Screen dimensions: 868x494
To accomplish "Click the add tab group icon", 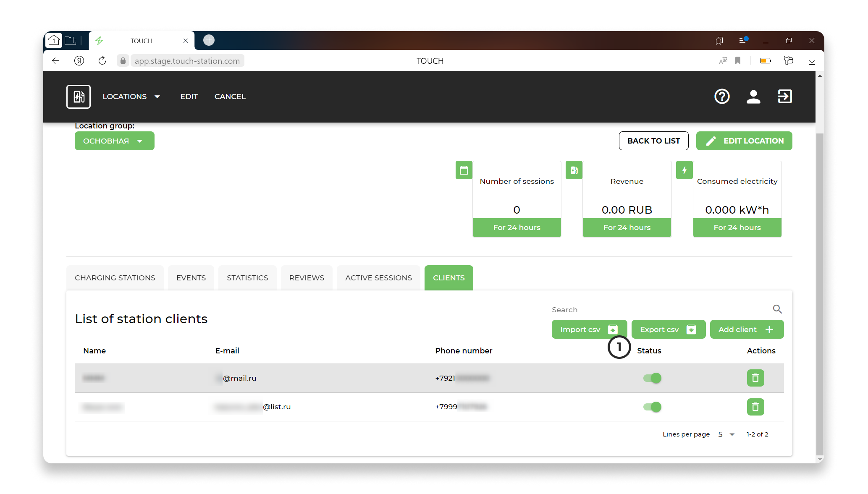I will coord(71,40).
